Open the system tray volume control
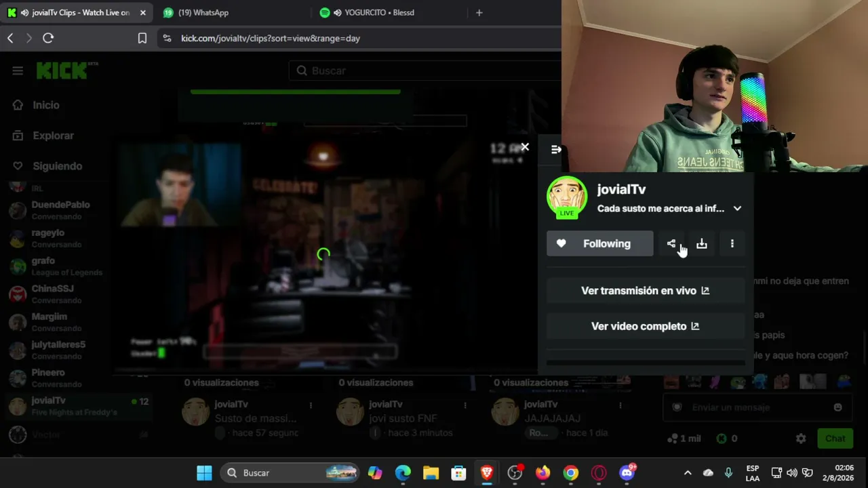This screenshot has height=488, width=868. pos(791,473)
